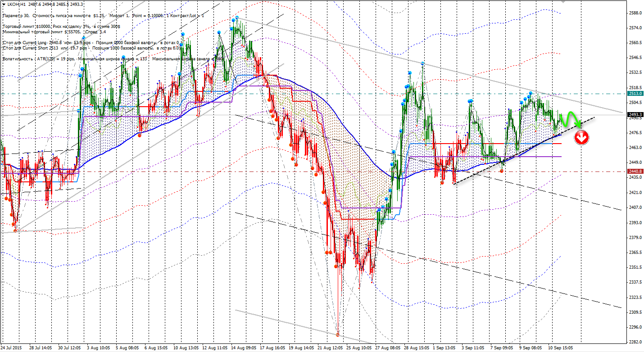Click the 2296.0 price axis label
Screen dimensions: 644x352
635,327
